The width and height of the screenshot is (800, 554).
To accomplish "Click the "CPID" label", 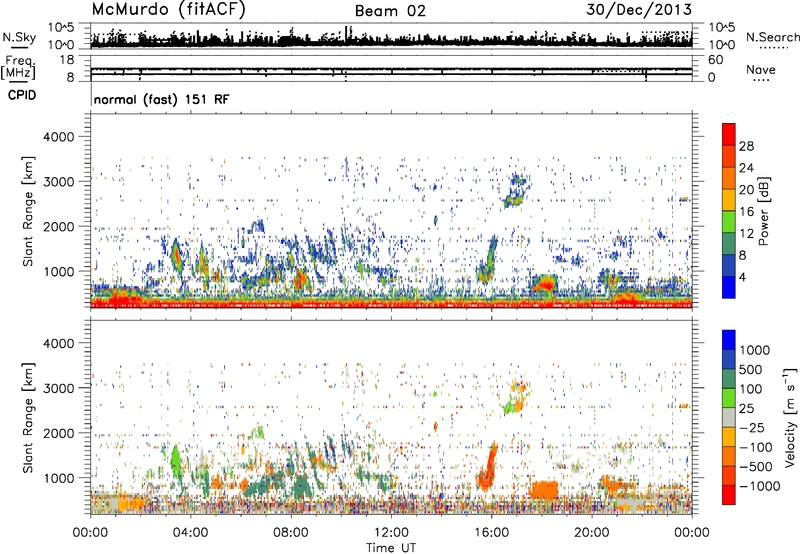I will pyautogui.click(x=22, y=95).
